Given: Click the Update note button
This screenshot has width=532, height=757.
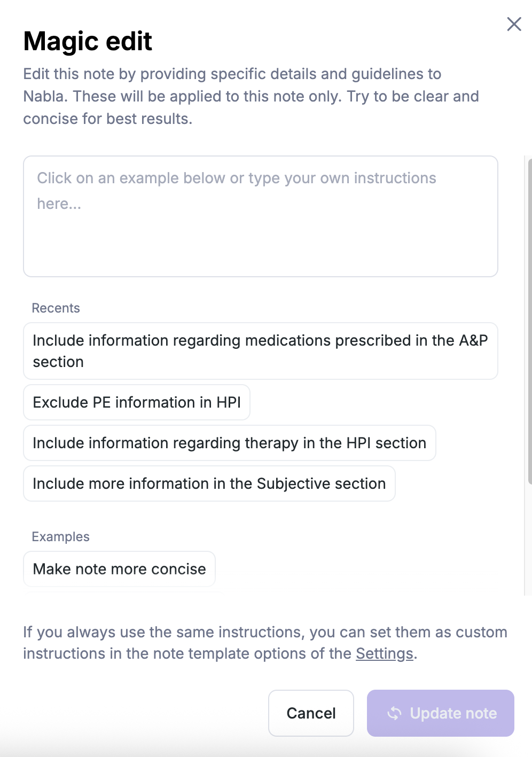Looking at the screenshot, I should tap(441, 713).
